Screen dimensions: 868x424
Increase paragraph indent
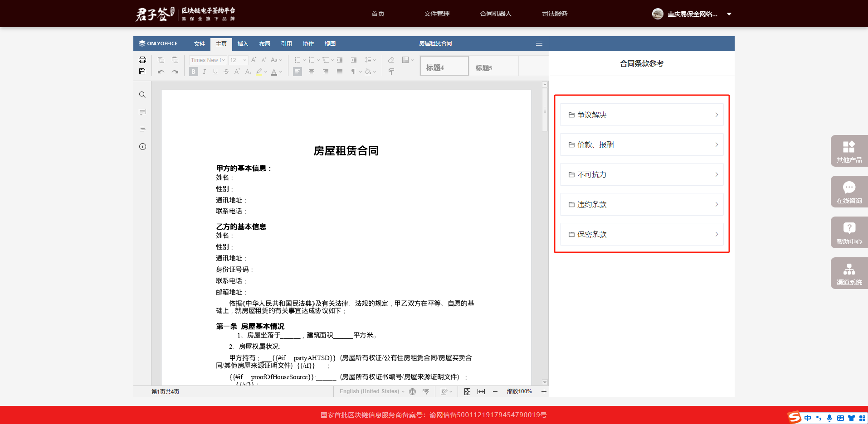tap(354, 60)
